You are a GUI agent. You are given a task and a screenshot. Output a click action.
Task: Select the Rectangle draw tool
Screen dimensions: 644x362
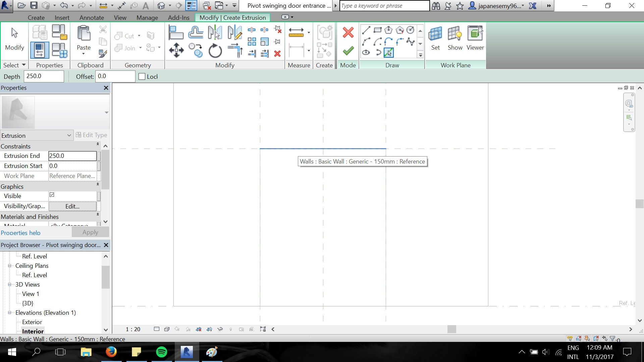377,30
